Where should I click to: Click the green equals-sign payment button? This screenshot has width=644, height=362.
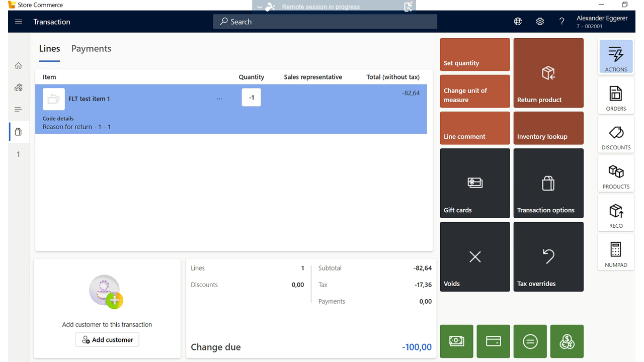click(x=530, y=341)
